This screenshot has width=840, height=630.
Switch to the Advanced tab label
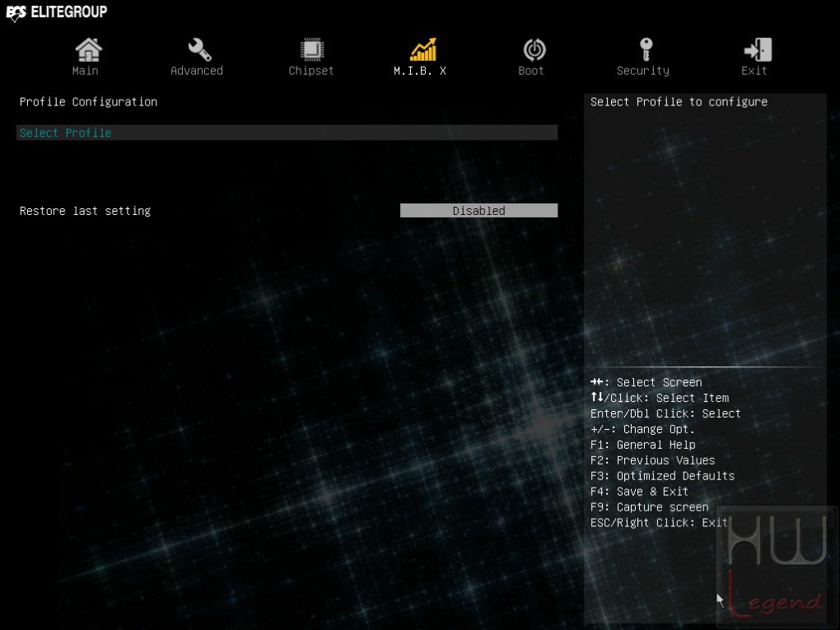[x=197, y=71]
